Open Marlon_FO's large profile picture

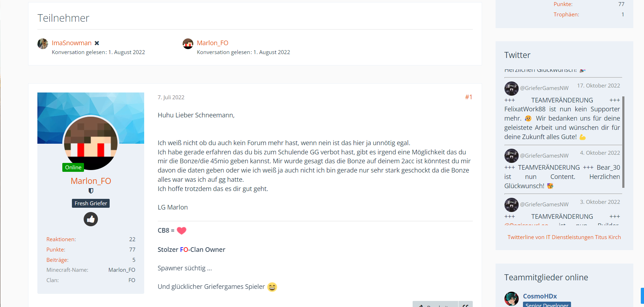click(91, 143)
